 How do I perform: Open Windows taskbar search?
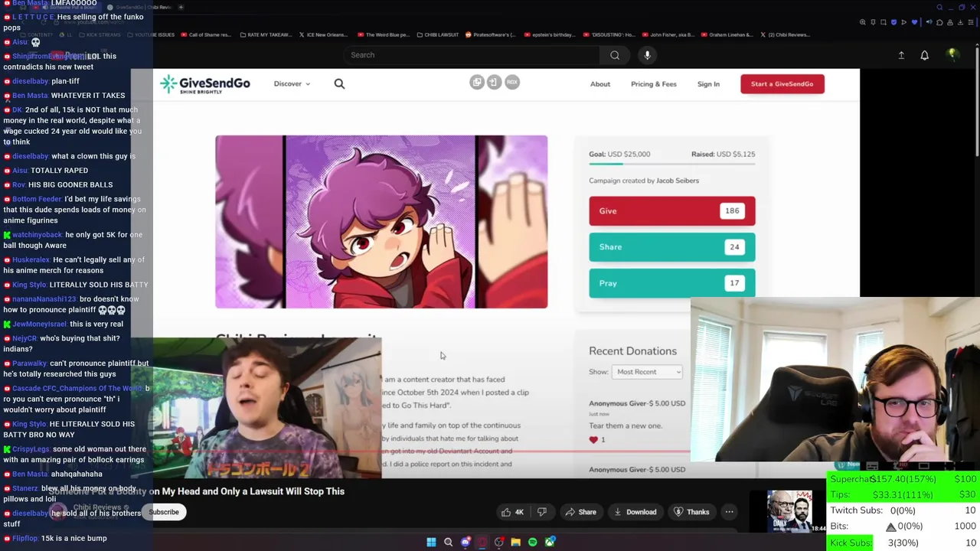pos(448,542)
